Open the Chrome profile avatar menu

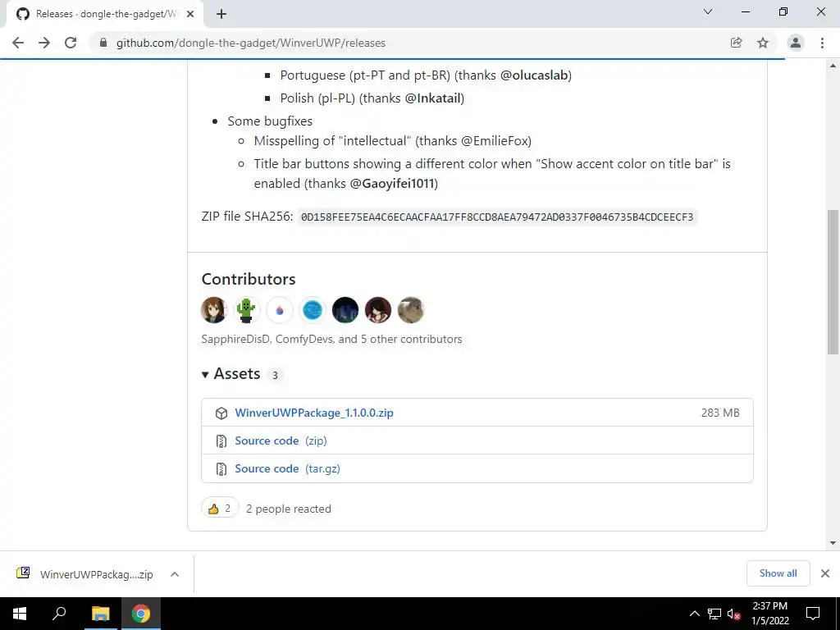click(796, 43)
